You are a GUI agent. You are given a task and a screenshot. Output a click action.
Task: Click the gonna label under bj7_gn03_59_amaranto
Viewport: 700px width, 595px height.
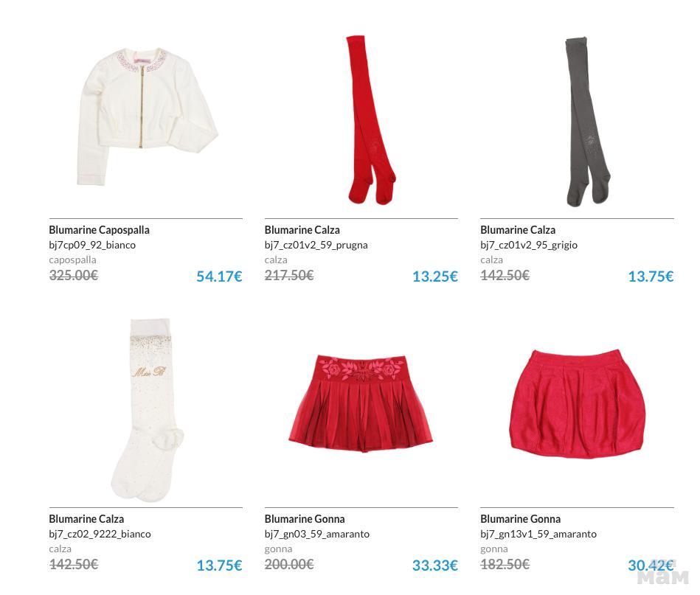tap(278, 549)
